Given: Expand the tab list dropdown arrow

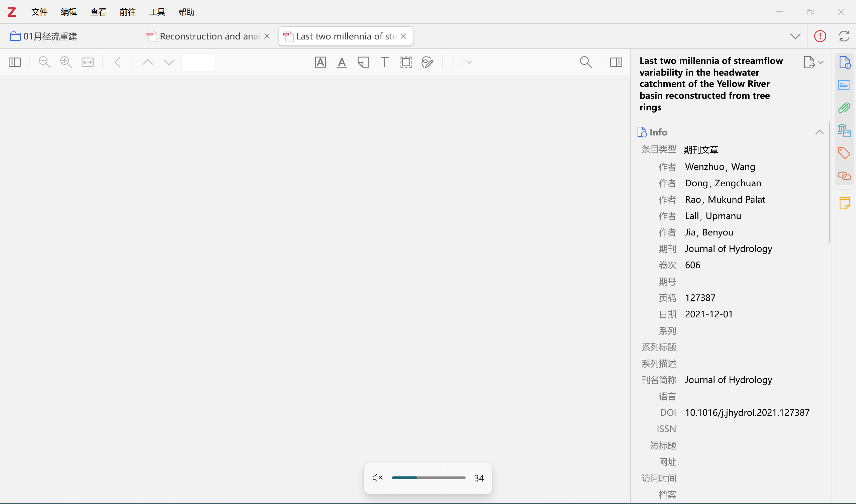Looking at the screenshot, I should pyautogui.click(x=795, y=36).
